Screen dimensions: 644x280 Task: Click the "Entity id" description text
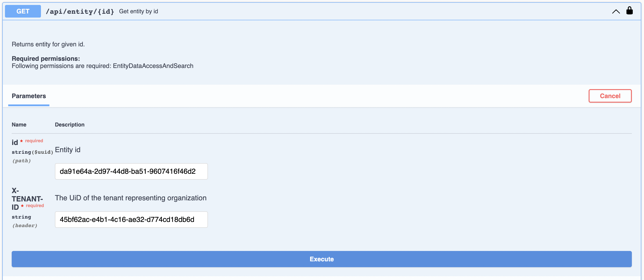coord(68,150)
